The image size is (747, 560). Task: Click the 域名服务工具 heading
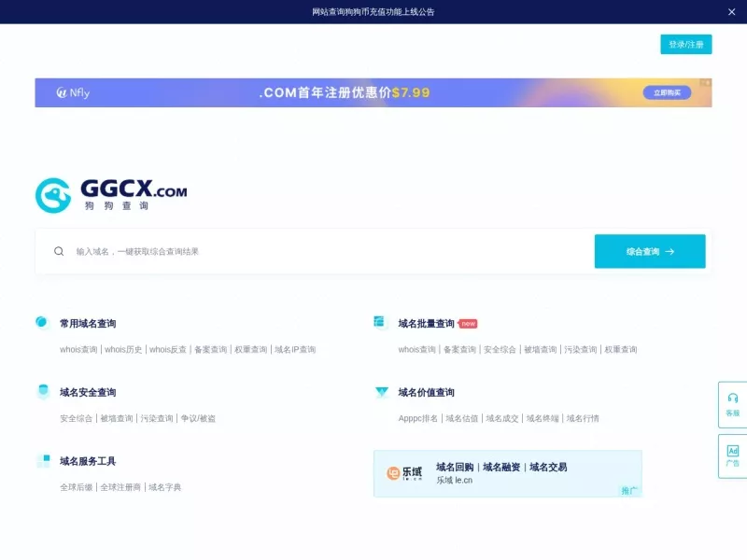pos(88,461)
